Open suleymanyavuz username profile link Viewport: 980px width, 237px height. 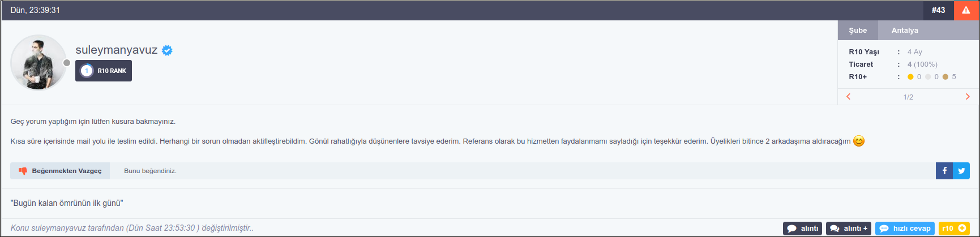click(117, 50)
